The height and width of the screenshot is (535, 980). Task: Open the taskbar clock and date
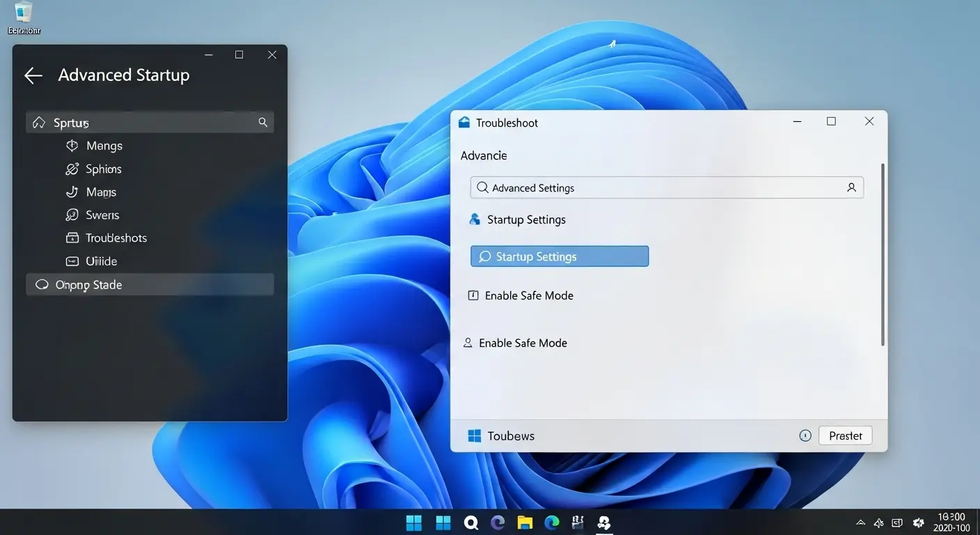[951, 522]
